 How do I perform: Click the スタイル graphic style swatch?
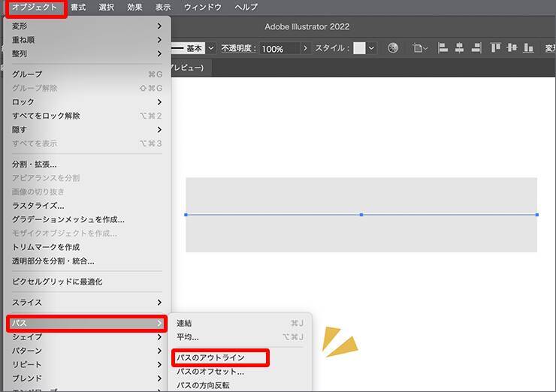click(360, 48)
